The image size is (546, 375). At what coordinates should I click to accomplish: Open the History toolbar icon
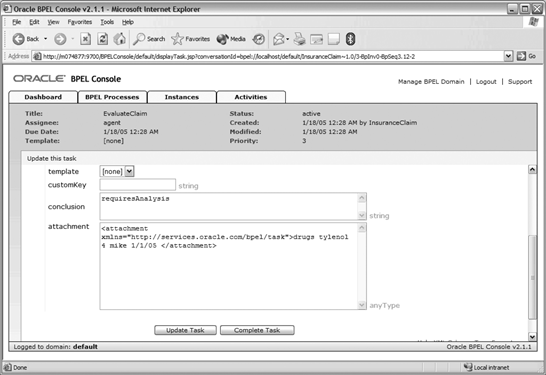pos(258,39)
